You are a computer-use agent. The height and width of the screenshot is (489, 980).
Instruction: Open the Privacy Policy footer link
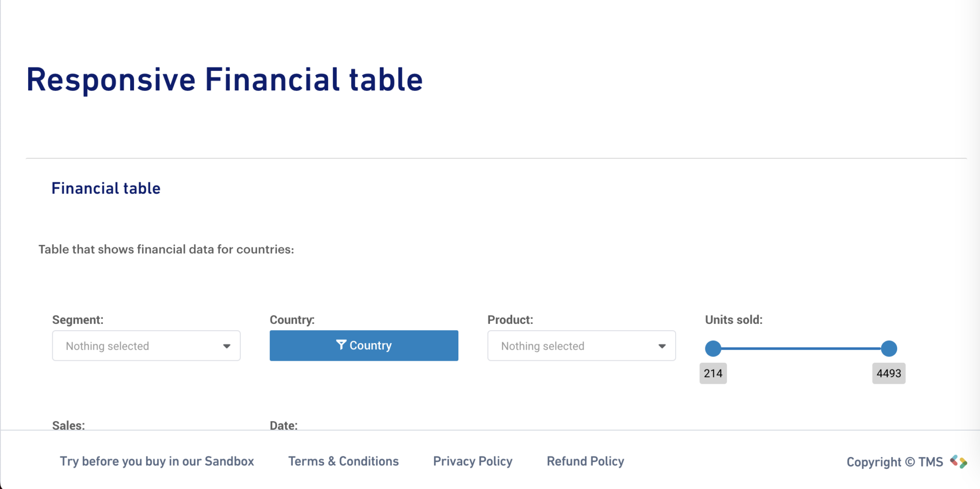coord(473,461)
